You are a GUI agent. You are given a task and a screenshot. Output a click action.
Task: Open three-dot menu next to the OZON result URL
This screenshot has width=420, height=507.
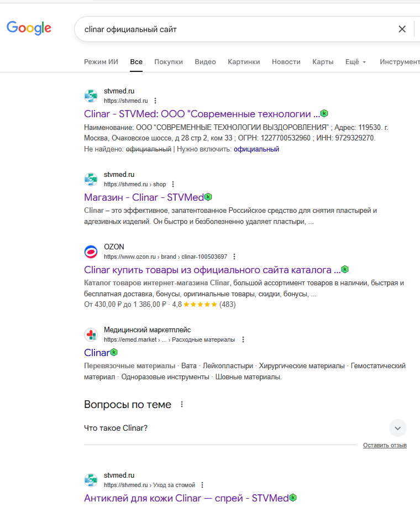[234, 257]
